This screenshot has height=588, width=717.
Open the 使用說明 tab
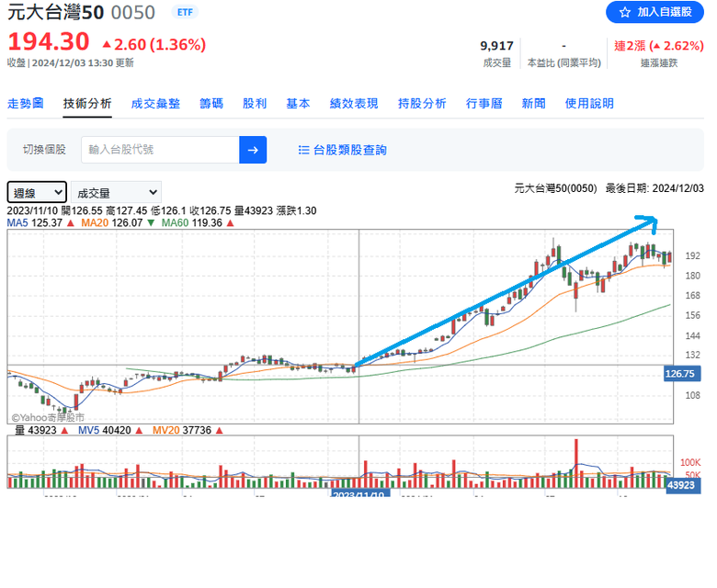(x=589, y=104)
